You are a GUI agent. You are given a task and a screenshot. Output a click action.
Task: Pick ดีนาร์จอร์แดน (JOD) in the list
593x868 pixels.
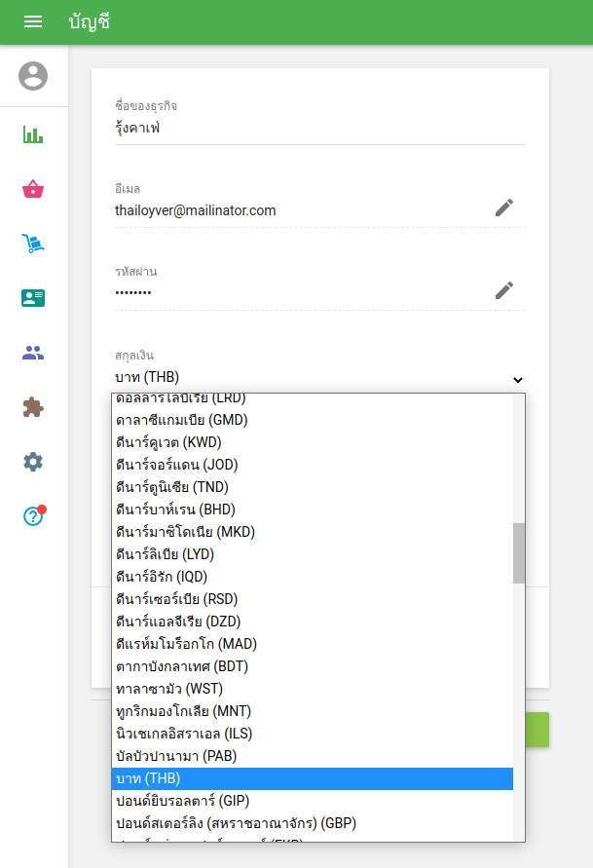(x=176, y=465)
